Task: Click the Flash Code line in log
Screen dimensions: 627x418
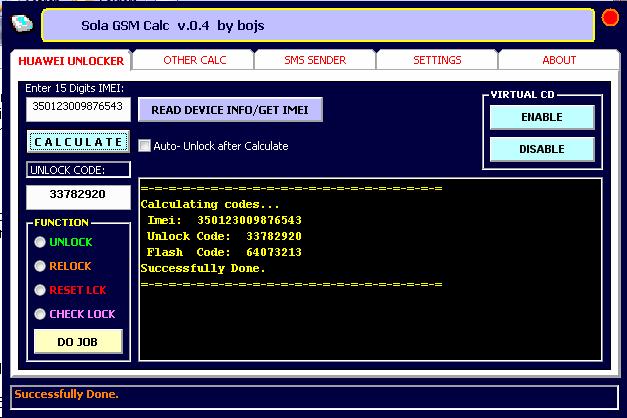Action: [224, 252]
